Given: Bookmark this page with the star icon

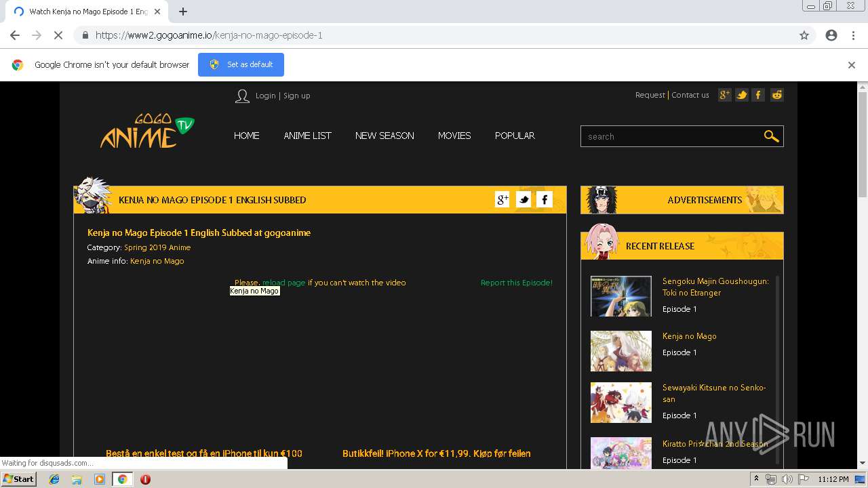Looking at the screenshot, I should point(804,35).
